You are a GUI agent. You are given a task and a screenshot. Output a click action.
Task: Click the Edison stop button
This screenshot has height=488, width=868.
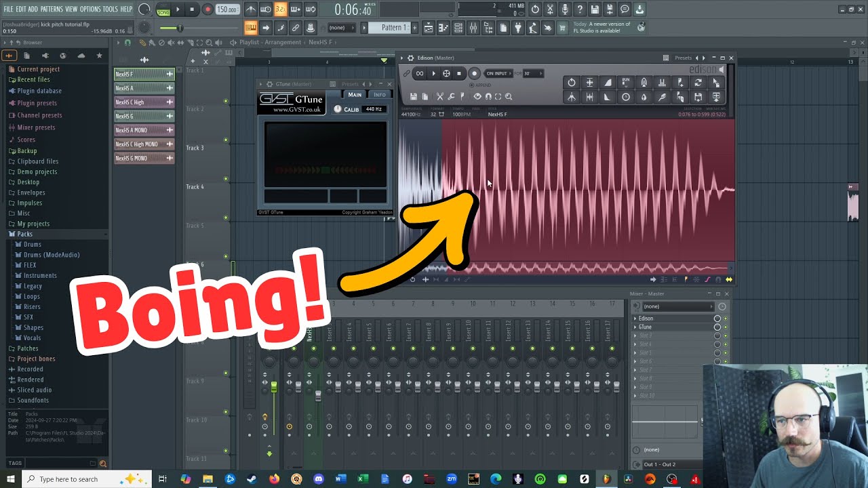(459, 73)
